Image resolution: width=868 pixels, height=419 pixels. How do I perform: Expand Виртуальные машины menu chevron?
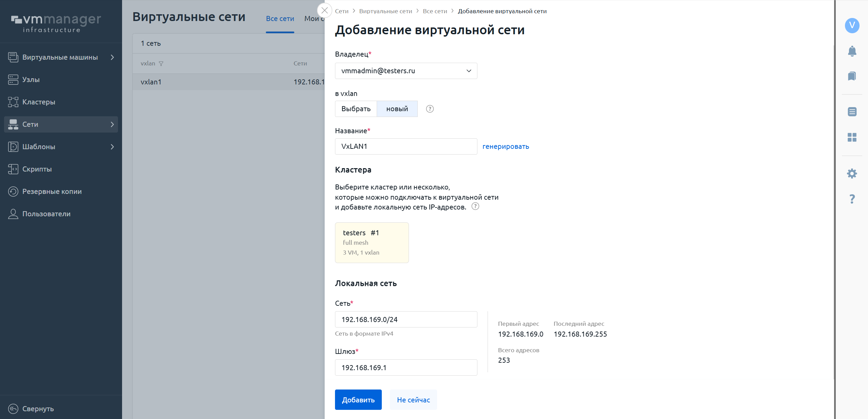(x=112, y=57)
